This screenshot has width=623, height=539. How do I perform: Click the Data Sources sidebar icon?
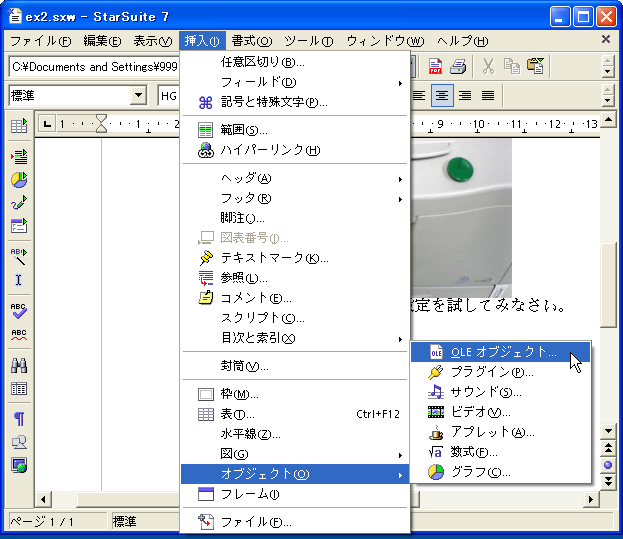coord(19,388)
